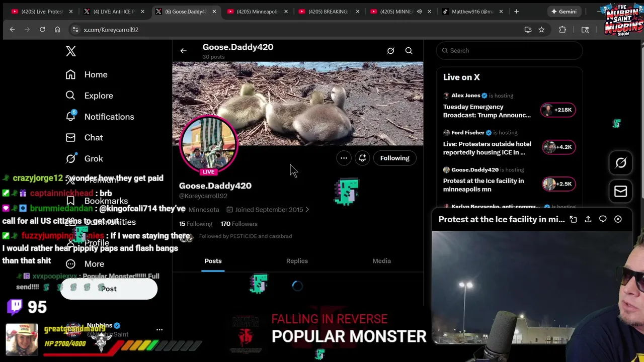This screenshot has height=362, width=644.
Task: Switch to Live: Protest YouTube tab
Action: pyautogui.click(x=42, y=12)
